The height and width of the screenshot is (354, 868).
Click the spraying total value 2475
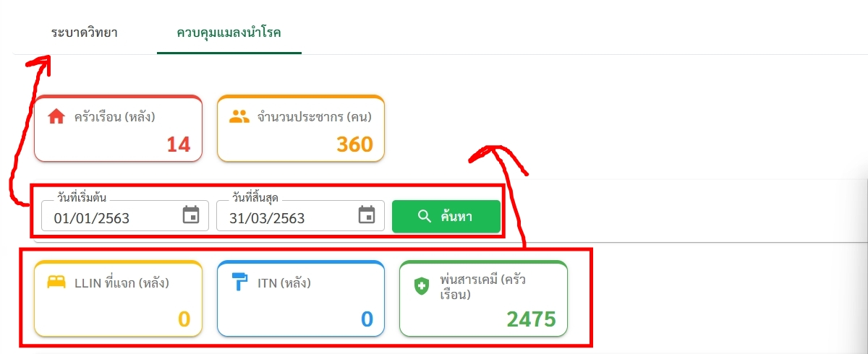tap(531, 319)
